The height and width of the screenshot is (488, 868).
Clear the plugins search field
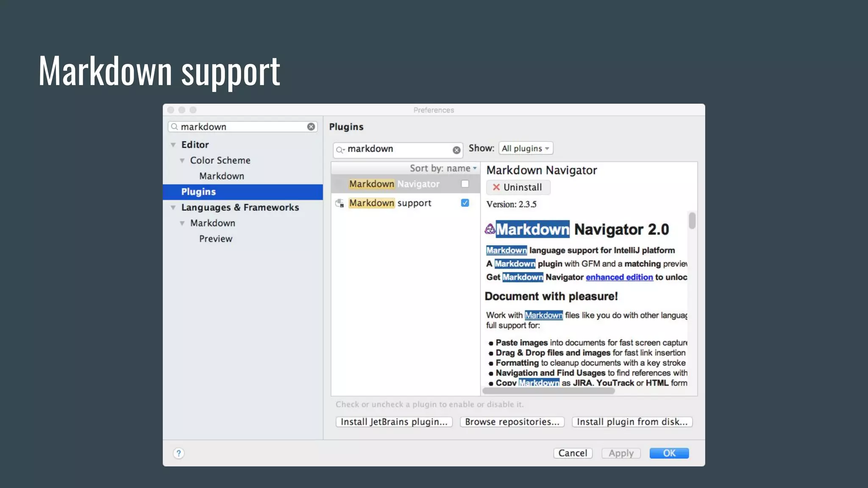(x=456, y=150)
